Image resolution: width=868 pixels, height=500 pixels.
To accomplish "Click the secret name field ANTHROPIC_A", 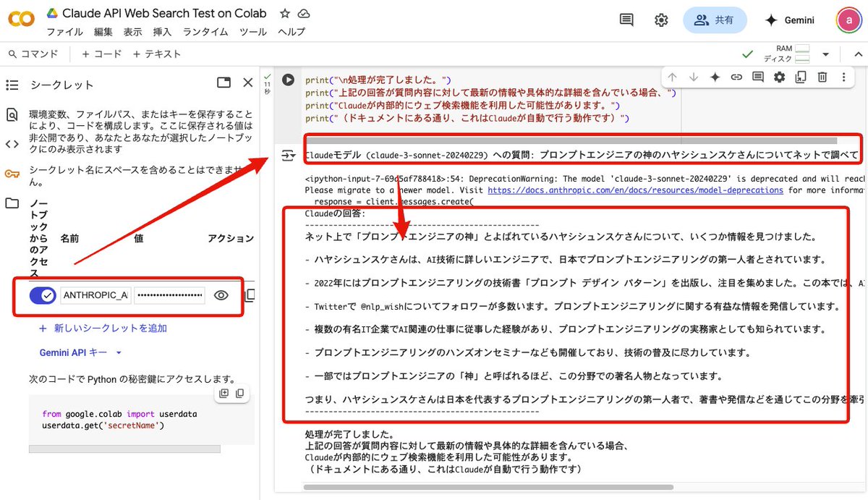I will click(x=95, y=295).
